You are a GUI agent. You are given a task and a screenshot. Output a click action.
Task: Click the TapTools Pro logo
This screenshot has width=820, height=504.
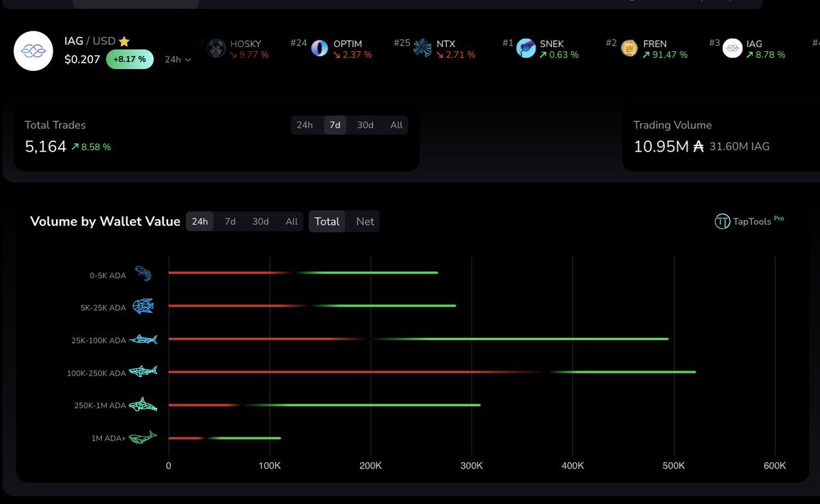(750, 221)
